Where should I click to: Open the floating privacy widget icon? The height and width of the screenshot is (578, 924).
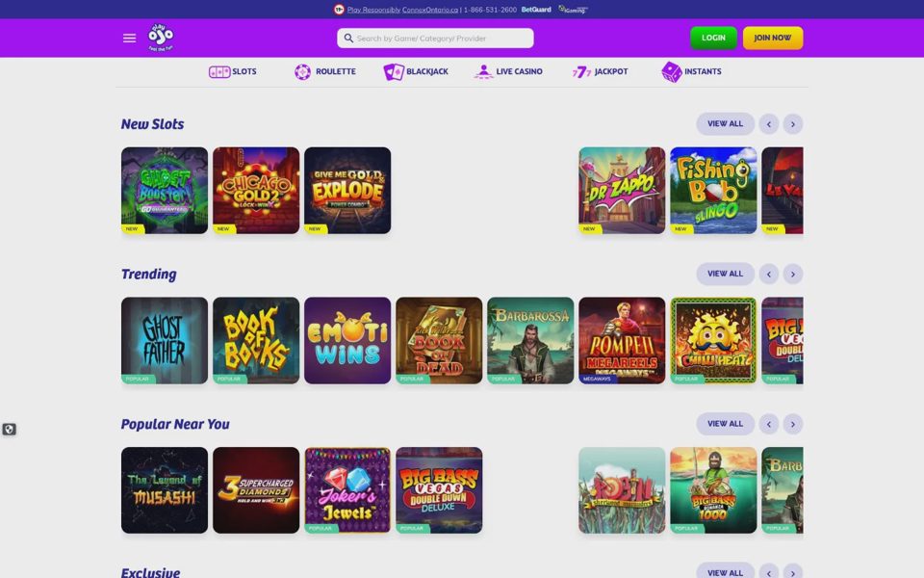coord(9,430)
